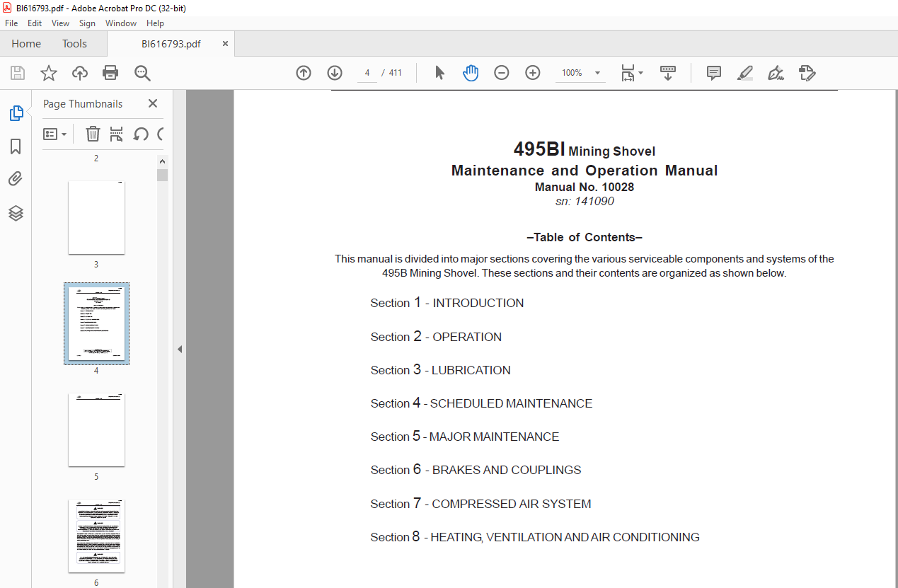This screenshot has width=898, height=588.
Task: Switch to the Home tab
Action: click(26, 44)
